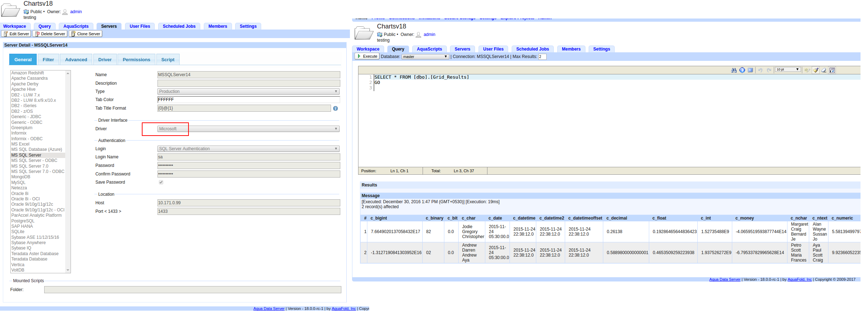Open the Permissions tab in Server Detail

tap(136, 60)
